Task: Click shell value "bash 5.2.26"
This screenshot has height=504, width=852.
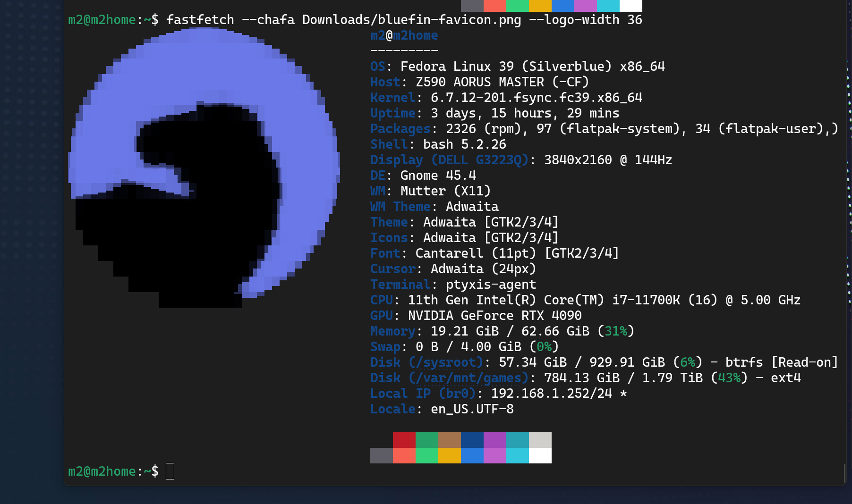Action: [465, 144]
